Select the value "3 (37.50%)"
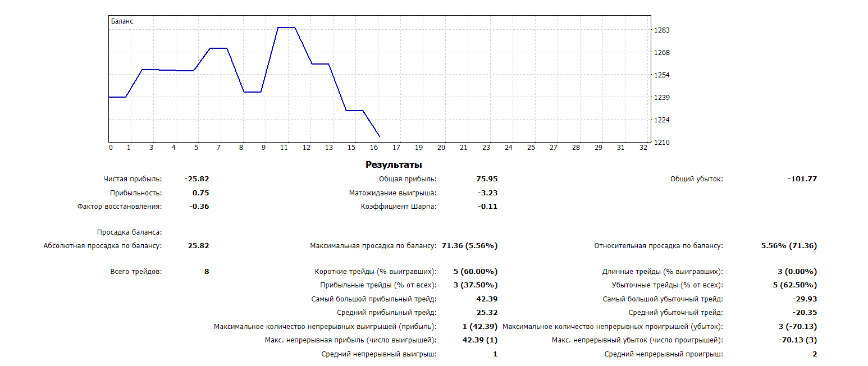This screenshot has width=868, height=366. (x=476, y=285)
